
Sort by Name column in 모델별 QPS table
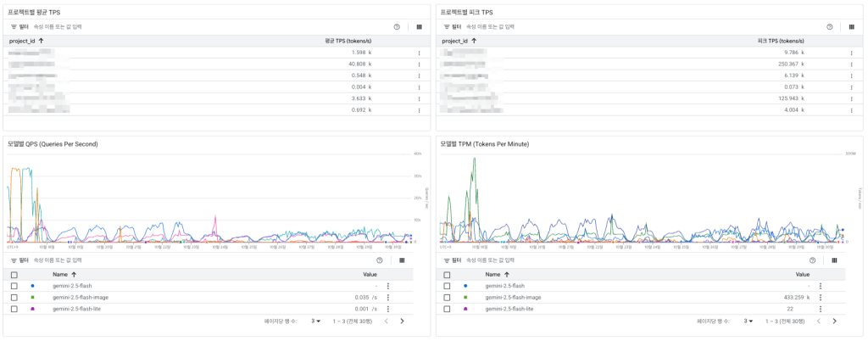click(x=64, y=274)
